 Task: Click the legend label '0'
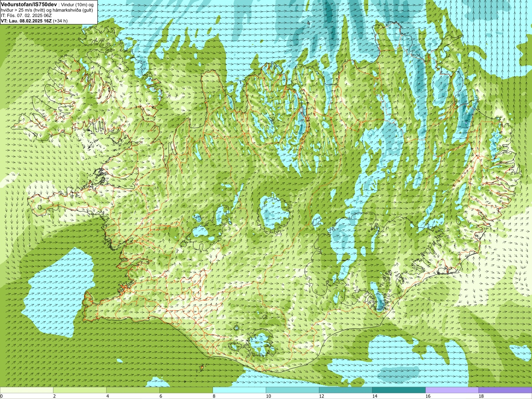pos(2,396)
